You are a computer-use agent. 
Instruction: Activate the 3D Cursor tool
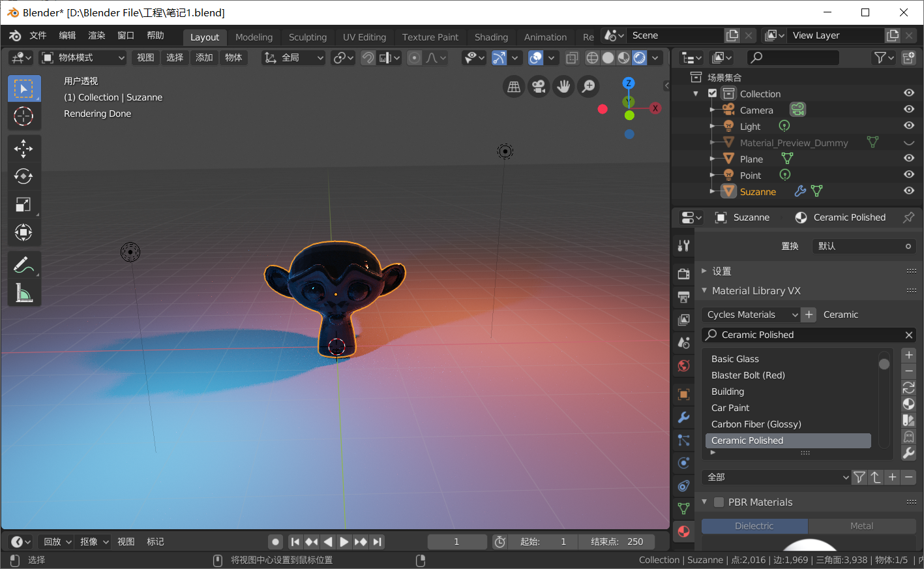[23, 116]
